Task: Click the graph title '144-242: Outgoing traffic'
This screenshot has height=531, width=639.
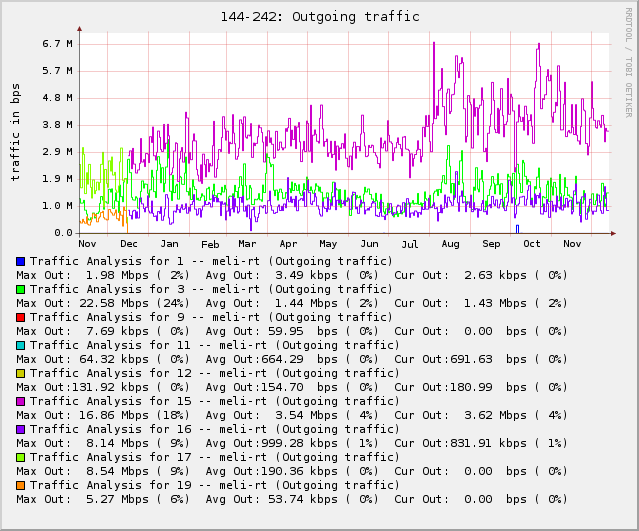Action: [320, 17]
